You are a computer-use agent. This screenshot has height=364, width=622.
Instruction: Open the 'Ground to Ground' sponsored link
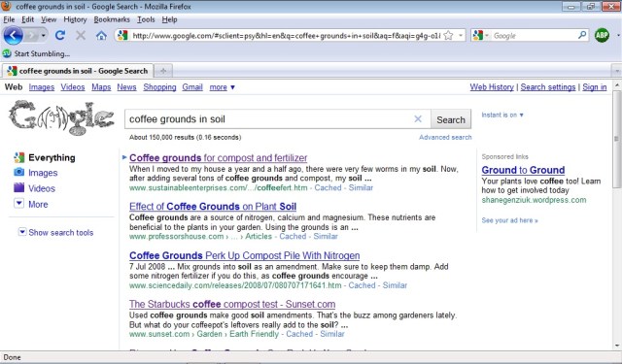(523, 170)
